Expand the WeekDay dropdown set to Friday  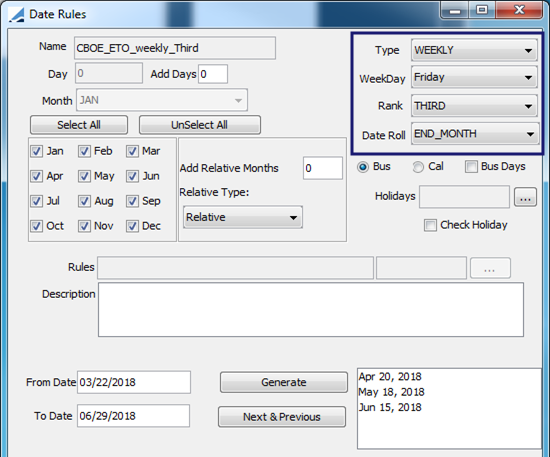pos(474,77)
